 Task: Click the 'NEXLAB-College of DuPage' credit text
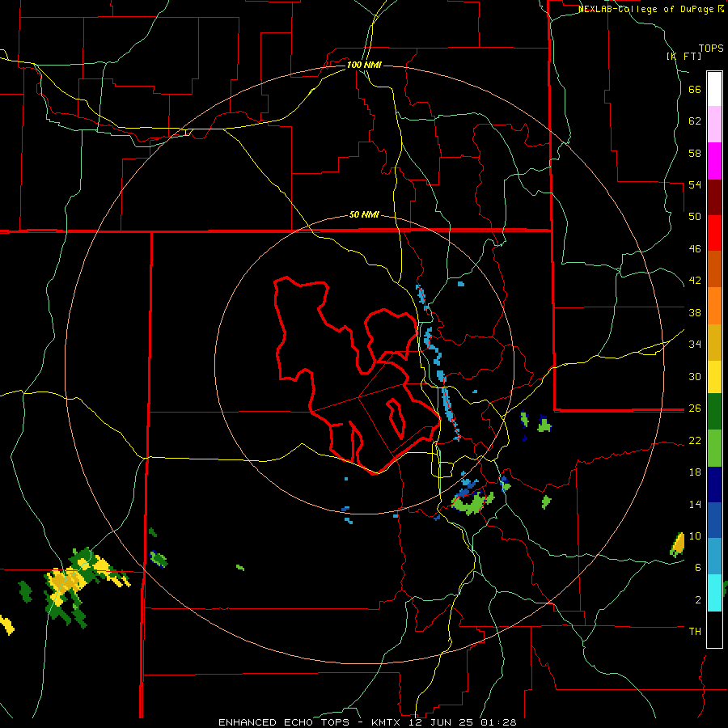pyautogui.click(x=646, y=9)
